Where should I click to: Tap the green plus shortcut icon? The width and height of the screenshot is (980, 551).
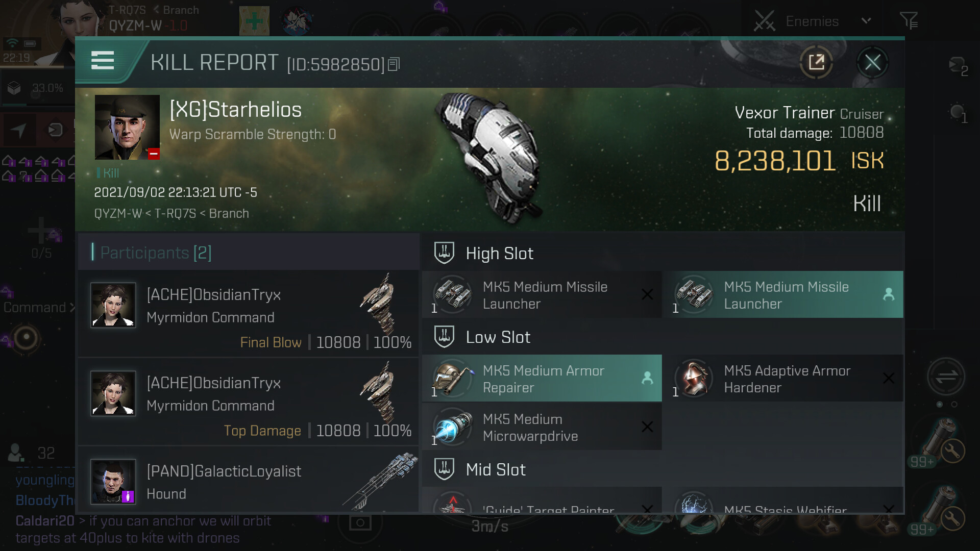tap(254, 21)
